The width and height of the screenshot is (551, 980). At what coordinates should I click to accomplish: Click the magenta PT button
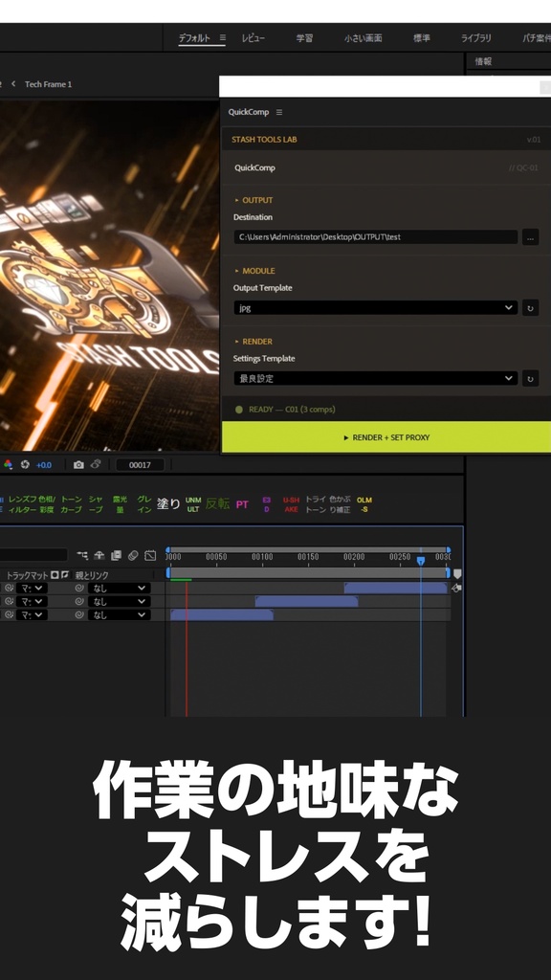pyautogui.click(x=242, y=504)
